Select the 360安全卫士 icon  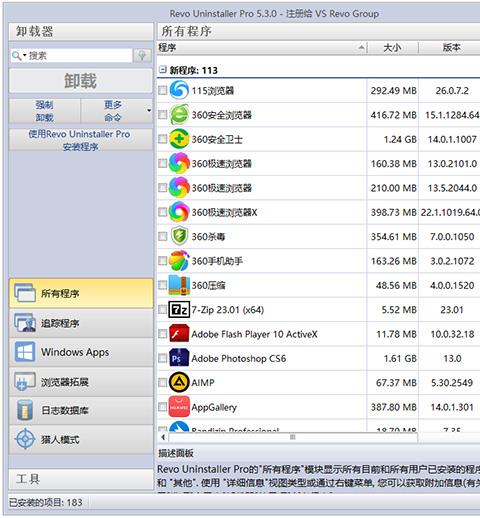pyautogui.click(x=179, y=139)
